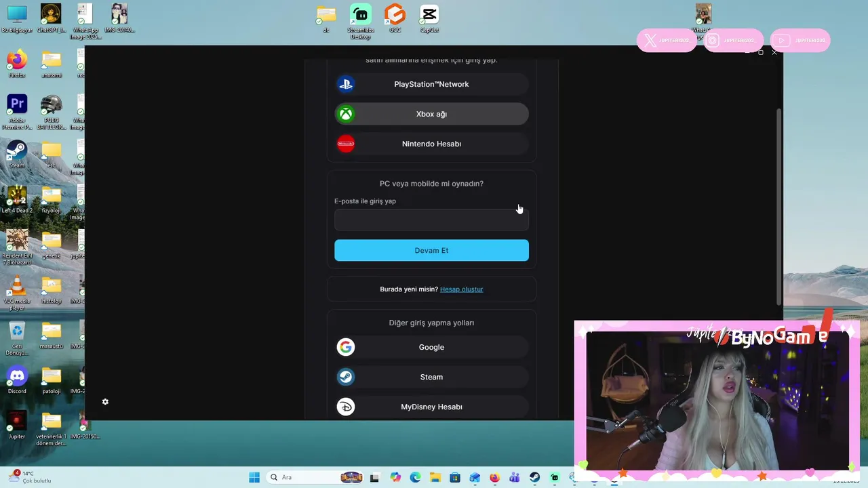Open the YouTube overlay badge
Image resolution: width=868 pixels, height=488 pixels.
pos(800,41)
